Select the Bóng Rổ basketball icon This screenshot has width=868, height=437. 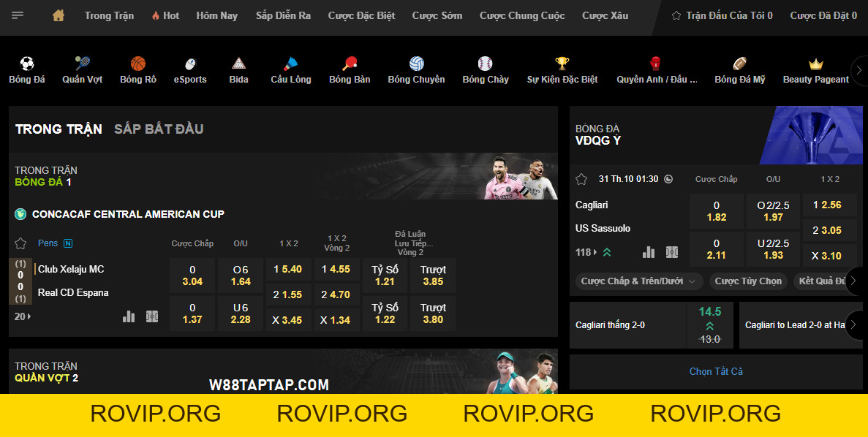click(x=137, y=63)
